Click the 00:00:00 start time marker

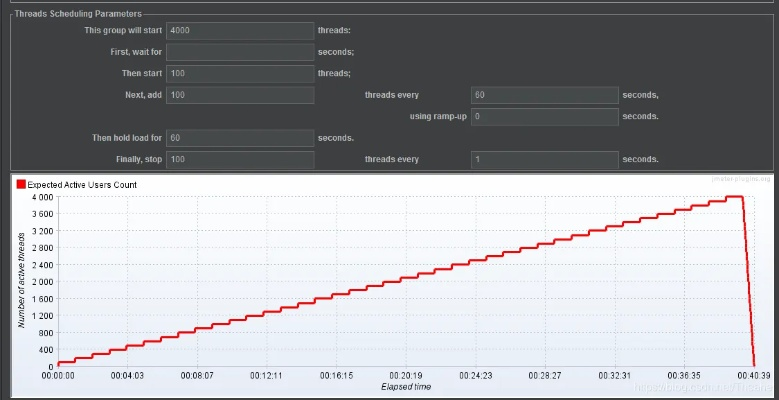(58, 375)
